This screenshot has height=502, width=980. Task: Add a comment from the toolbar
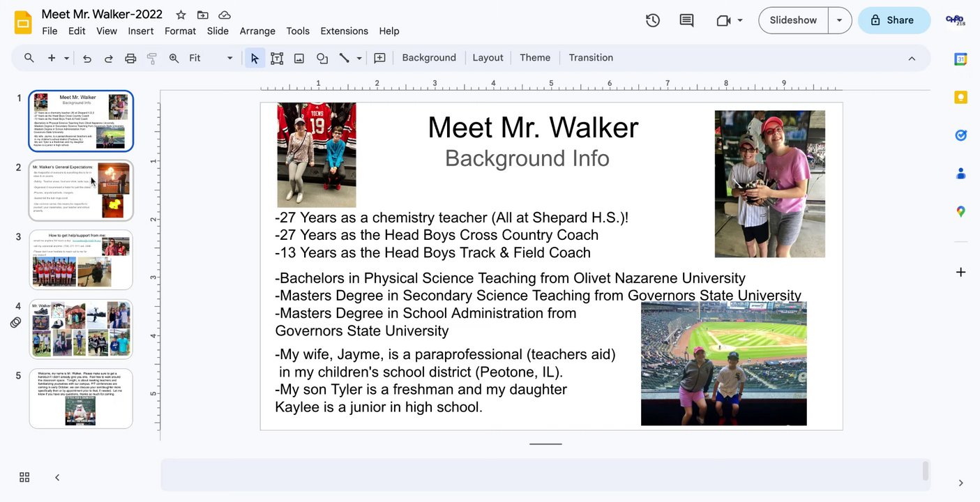380,58
